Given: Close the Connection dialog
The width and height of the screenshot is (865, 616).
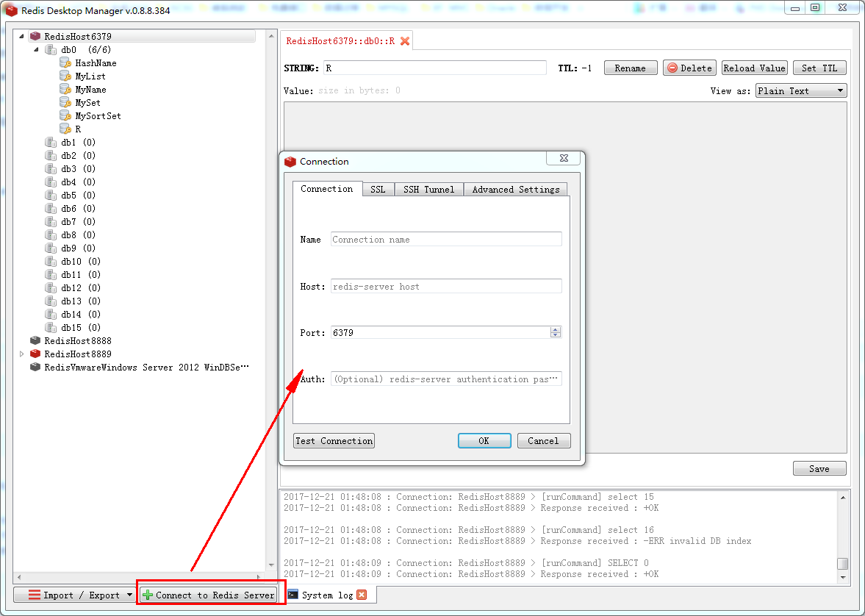Looking at the screenshot, I should 563,159.
